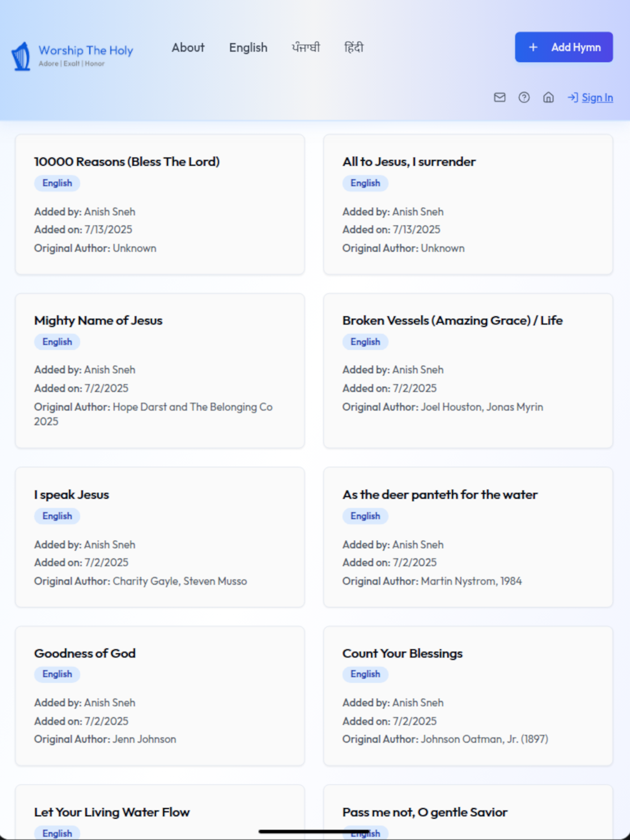Open All to Jesus, I surrender hymn

pyautogui.click(x=409, y=162)
